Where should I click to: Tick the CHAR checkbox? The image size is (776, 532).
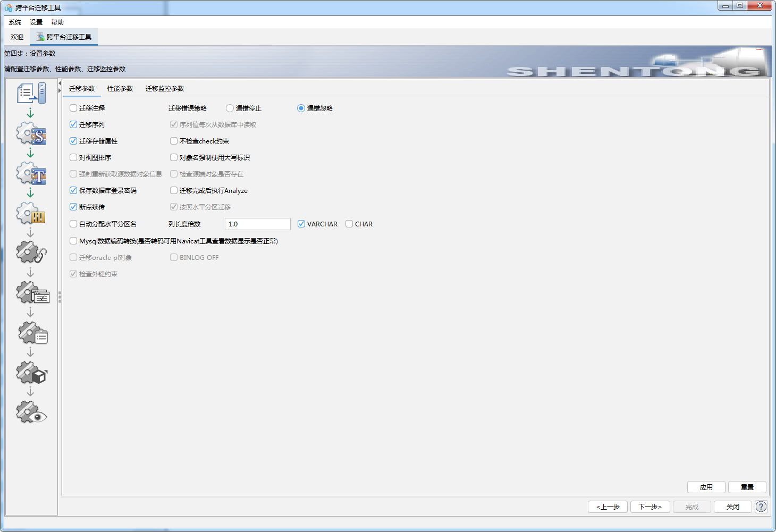coord(349,224)
